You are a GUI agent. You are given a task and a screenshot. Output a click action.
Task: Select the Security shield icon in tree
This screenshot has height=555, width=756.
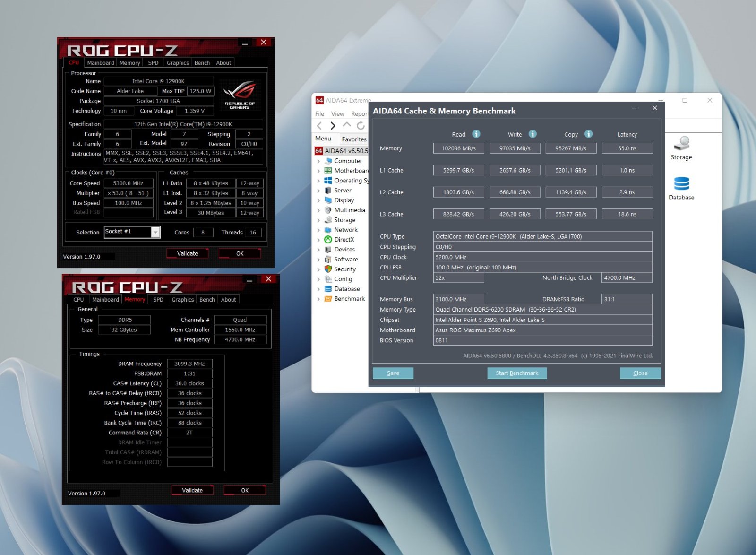(x=328, y=269)
